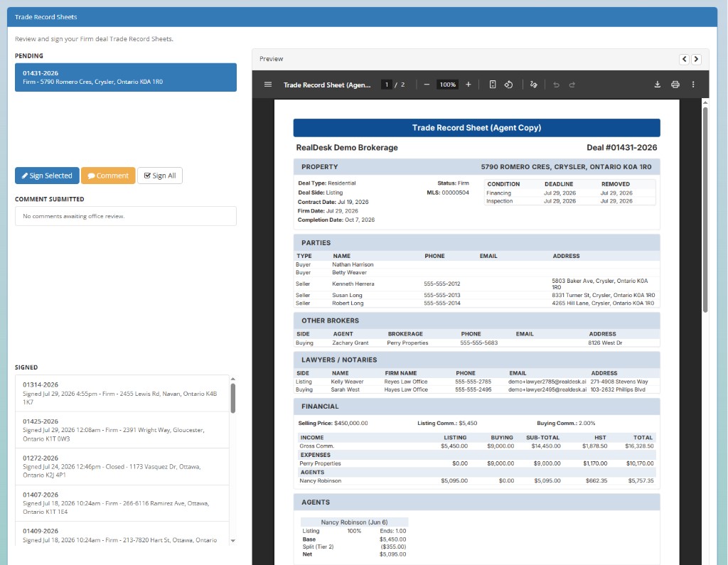Click 'Hayes Law Office' firm name
This screenshot has width=728, height=565.
[406, 389]
